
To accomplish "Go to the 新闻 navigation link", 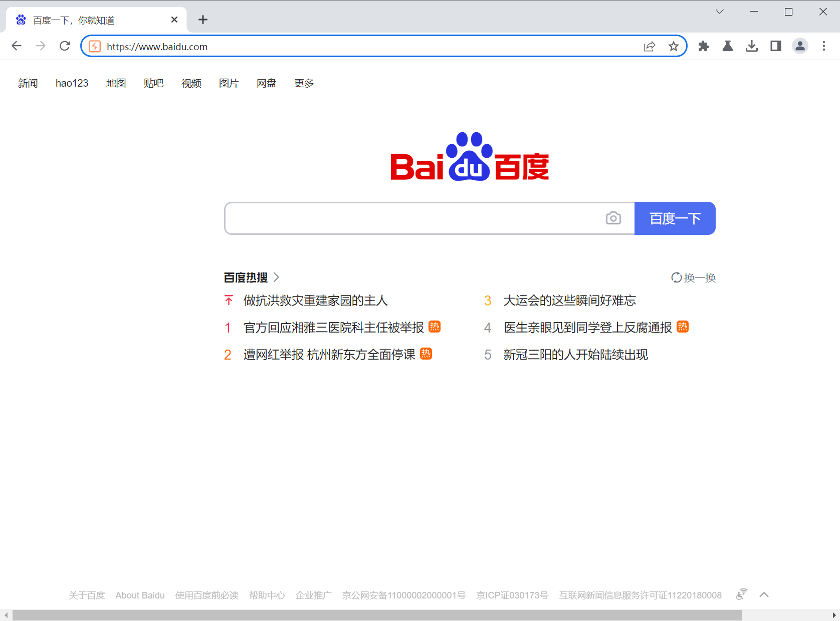I will click(28, 83).
